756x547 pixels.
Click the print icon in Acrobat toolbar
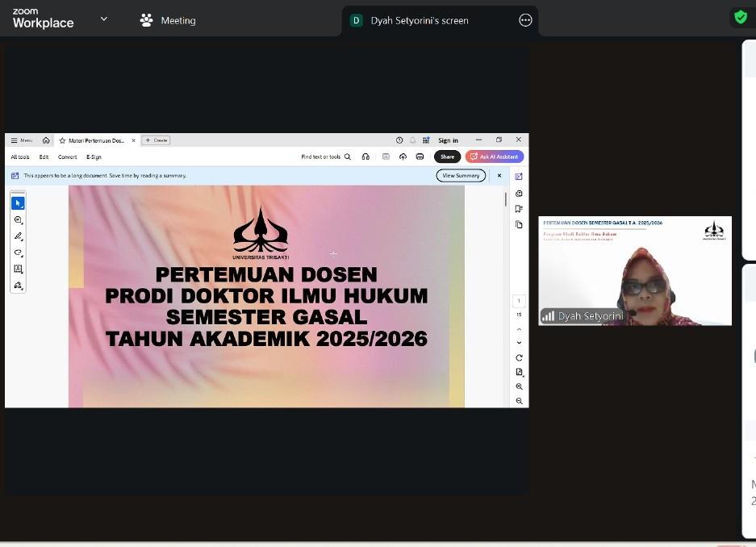[420, 157]
